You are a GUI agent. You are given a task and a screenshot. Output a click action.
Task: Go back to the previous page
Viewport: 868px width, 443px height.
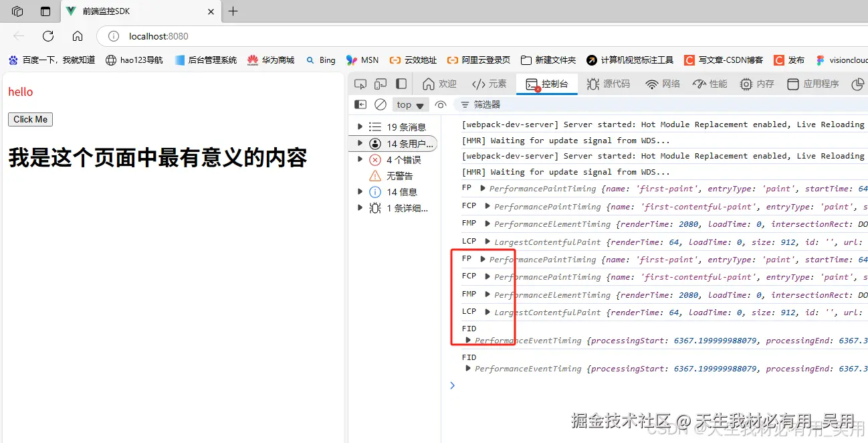pyautogui.click(x=19, y=36)
